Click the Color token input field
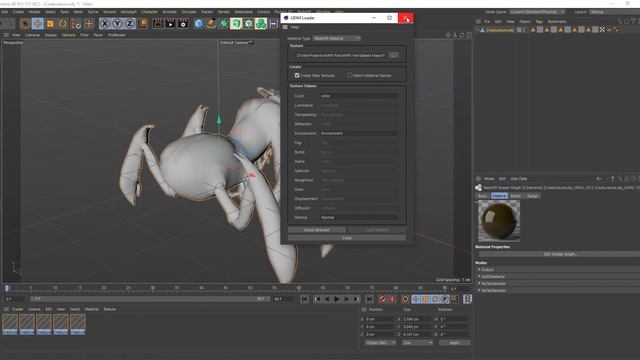This screenshot has width=640, height=360. coord(359,96)
